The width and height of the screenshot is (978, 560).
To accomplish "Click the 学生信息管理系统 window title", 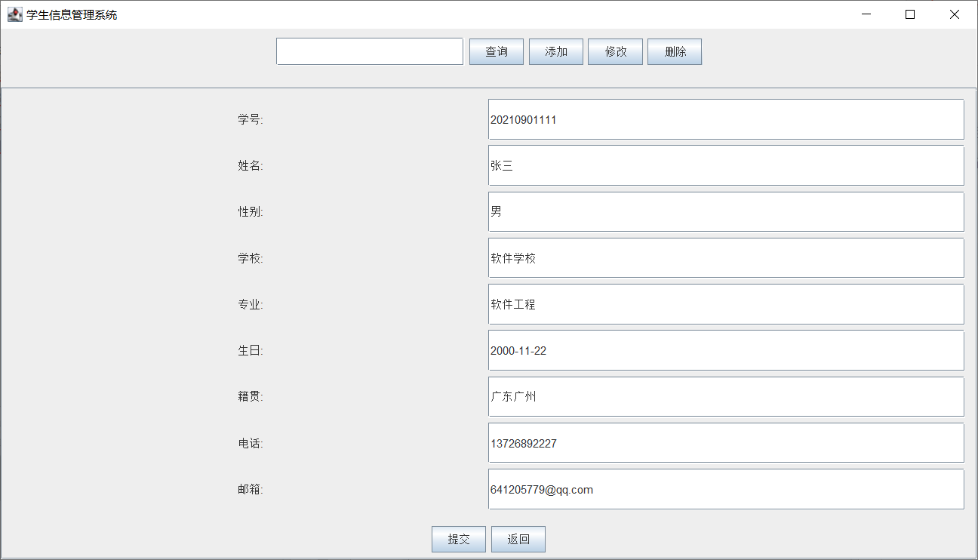I will click(72, 14).
